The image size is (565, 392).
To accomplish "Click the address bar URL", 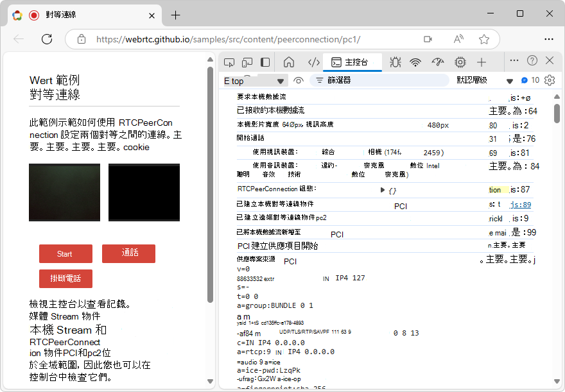I will [228, 39].
